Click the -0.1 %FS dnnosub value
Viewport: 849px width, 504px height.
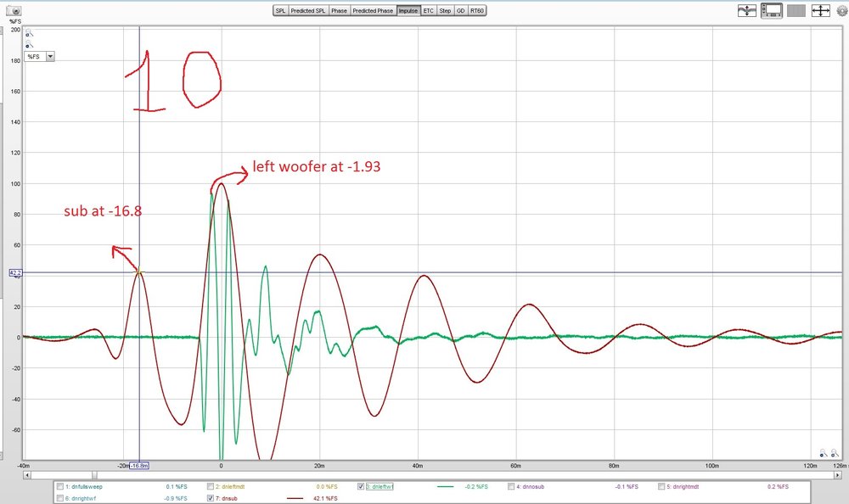click(627, 487)
